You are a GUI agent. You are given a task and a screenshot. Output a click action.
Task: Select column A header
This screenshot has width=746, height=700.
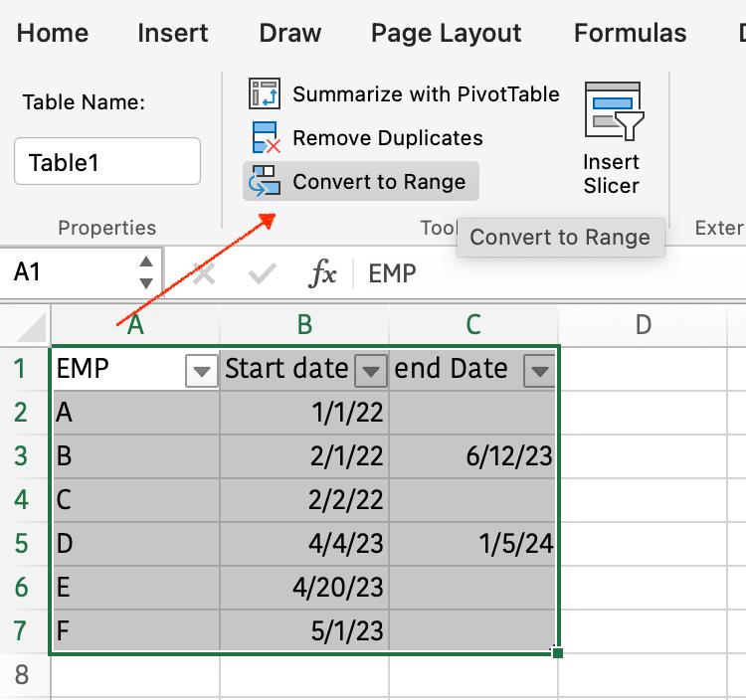135,326
